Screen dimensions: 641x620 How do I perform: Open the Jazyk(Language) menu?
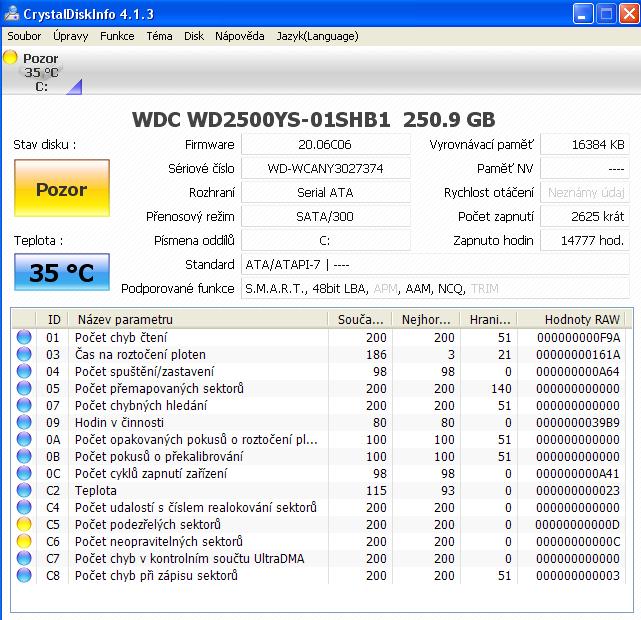coord(317,36)
